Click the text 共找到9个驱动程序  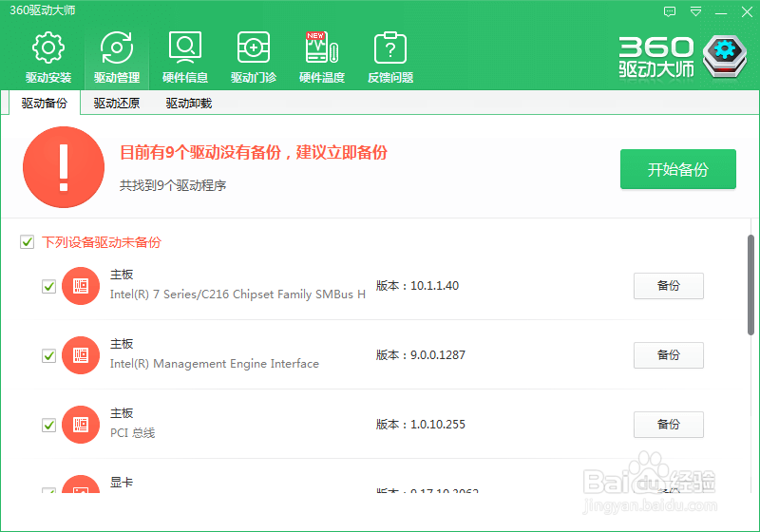pos(173,185)
